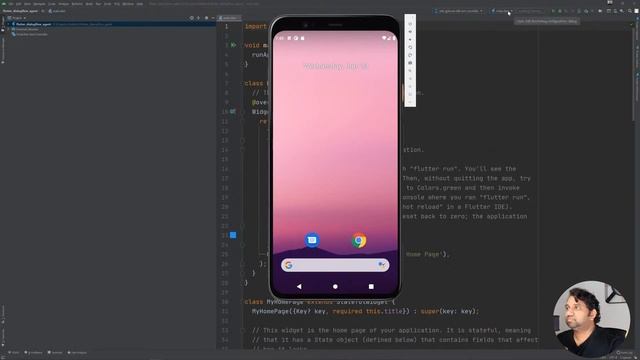Click the overview icon in emulator side toolbar
The width and height of the screenshot is (640, 360).
410,94
